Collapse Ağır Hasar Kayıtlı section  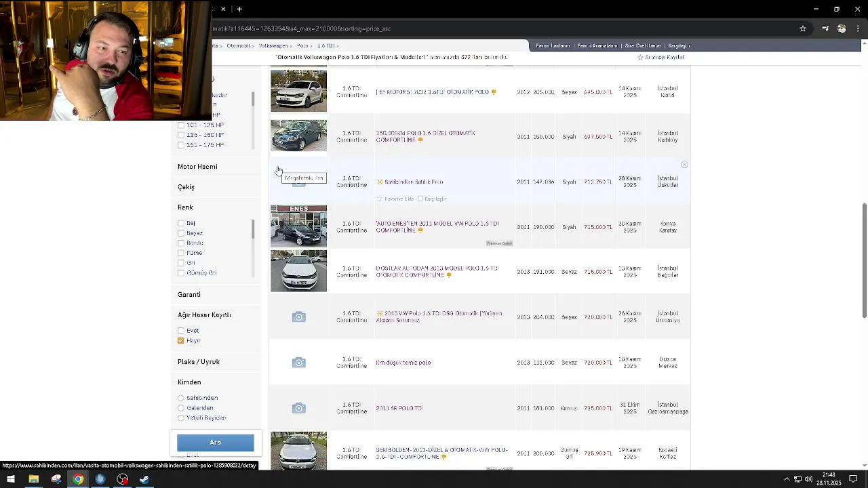pos(204,315)
